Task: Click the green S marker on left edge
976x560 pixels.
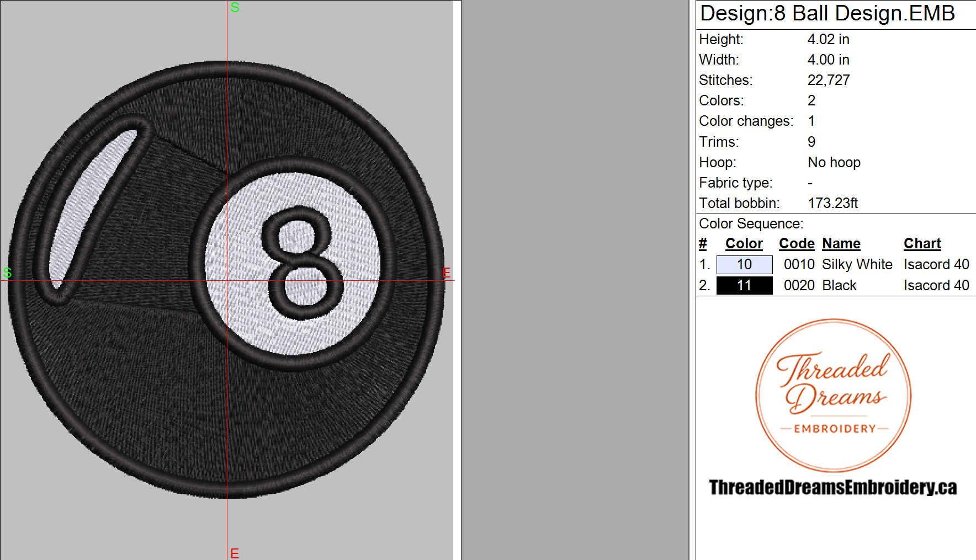Action: tap(7, 273)
